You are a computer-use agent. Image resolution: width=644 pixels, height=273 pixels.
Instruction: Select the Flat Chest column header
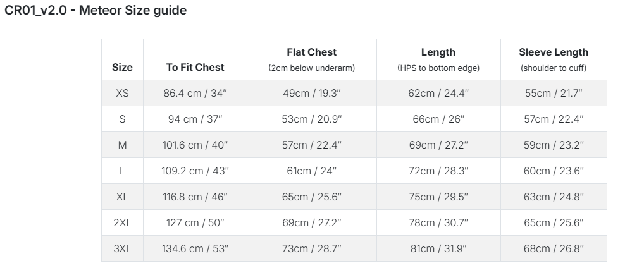312,59
